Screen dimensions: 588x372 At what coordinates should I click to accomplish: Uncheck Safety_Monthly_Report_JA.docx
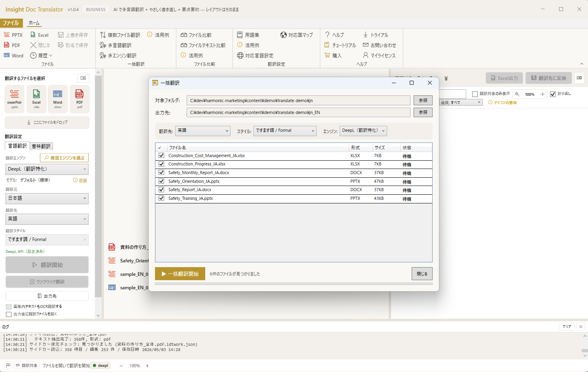tap(161, 173)
